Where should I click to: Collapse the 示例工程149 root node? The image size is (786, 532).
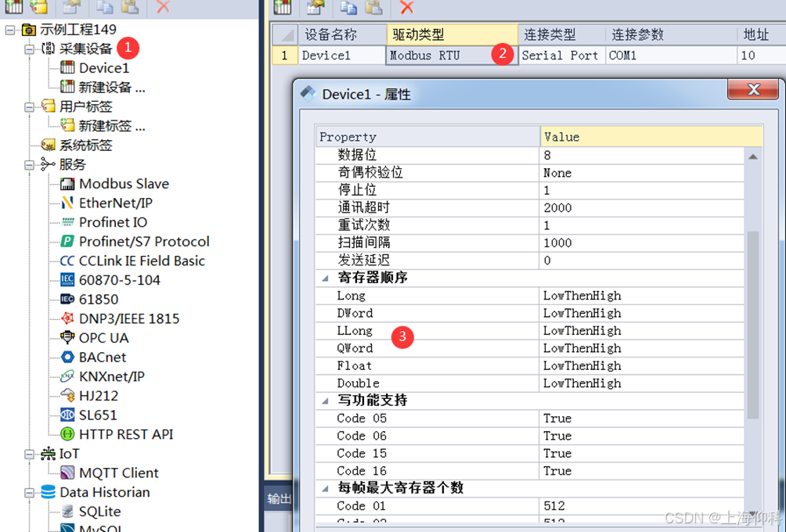[10, 30]
